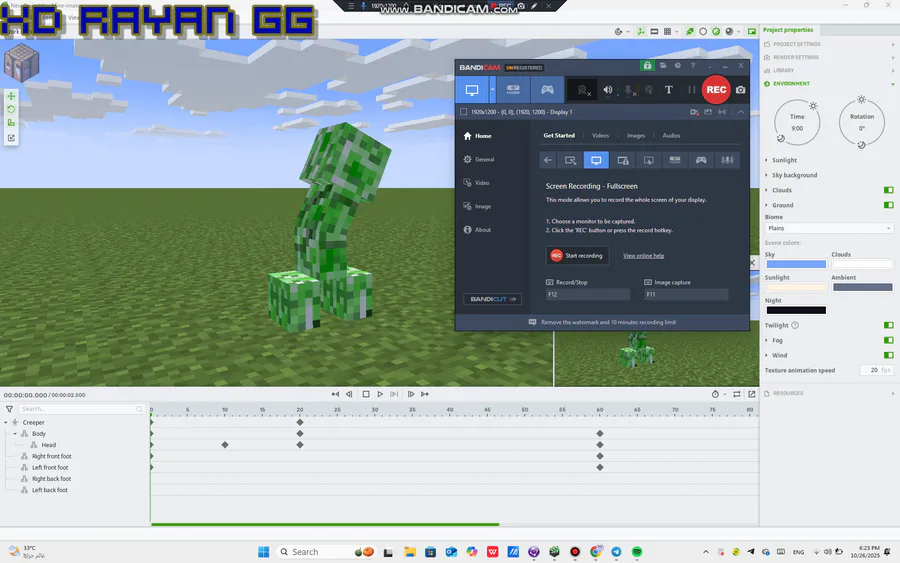The image size is (900, 563).
Task: Open Bandicam Video settings
Action: click(476, 183)
